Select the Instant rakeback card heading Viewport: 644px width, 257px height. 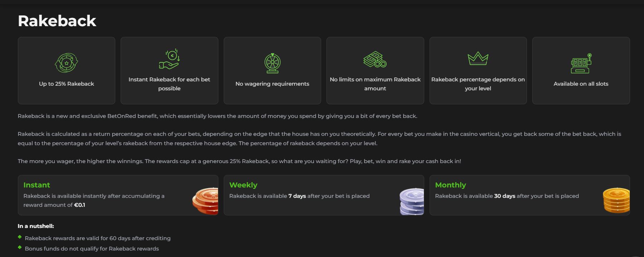click(37, 185)
